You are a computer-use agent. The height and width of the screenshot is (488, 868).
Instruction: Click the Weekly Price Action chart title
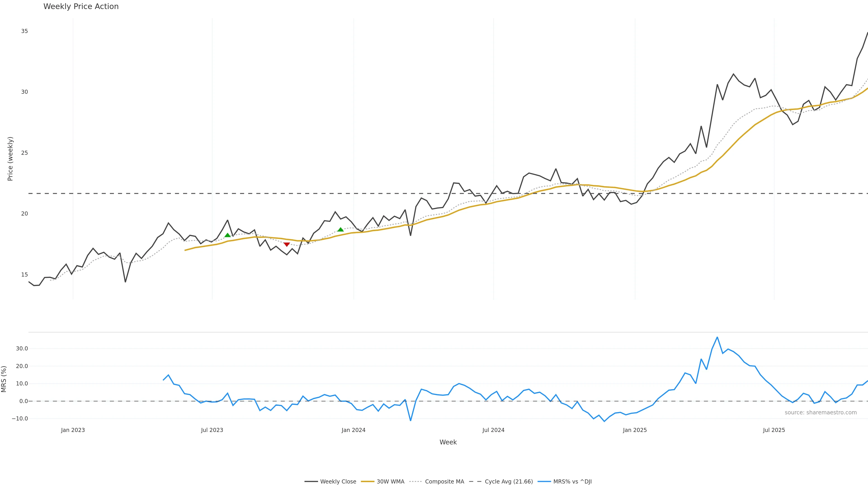tap(81, 6)
